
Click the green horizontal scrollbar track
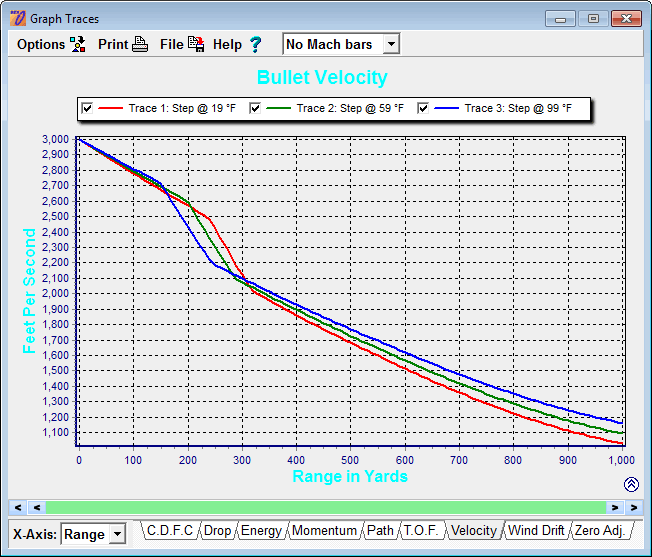pos(326,507)
